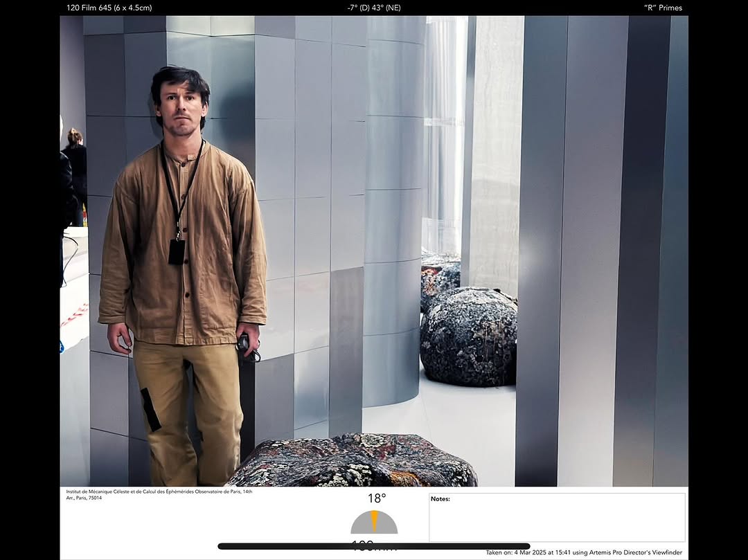Click the orange wedge in angle gauge

tap(374, 521)
